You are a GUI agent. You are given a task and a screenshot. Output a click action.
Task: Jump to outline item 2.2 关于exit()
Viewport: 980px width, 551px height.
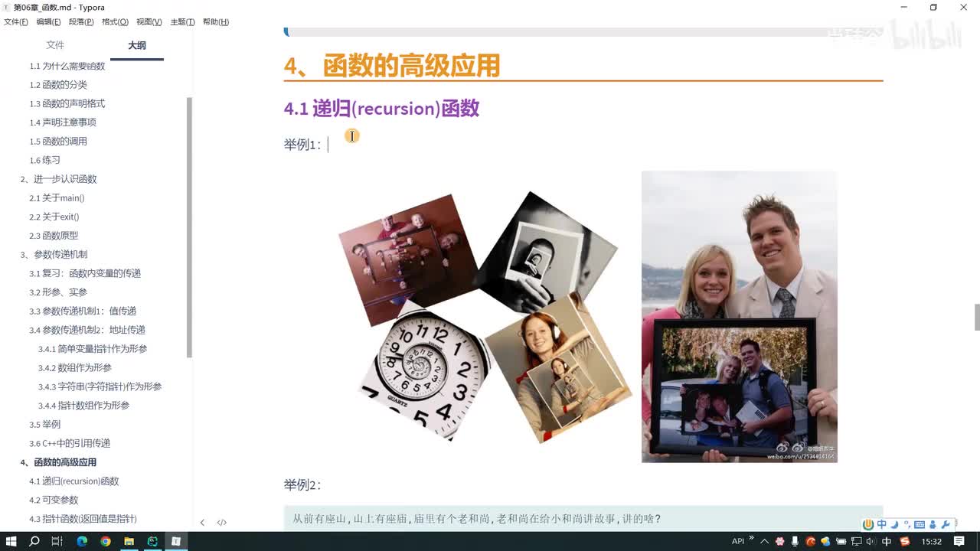(x=54, y=217)
